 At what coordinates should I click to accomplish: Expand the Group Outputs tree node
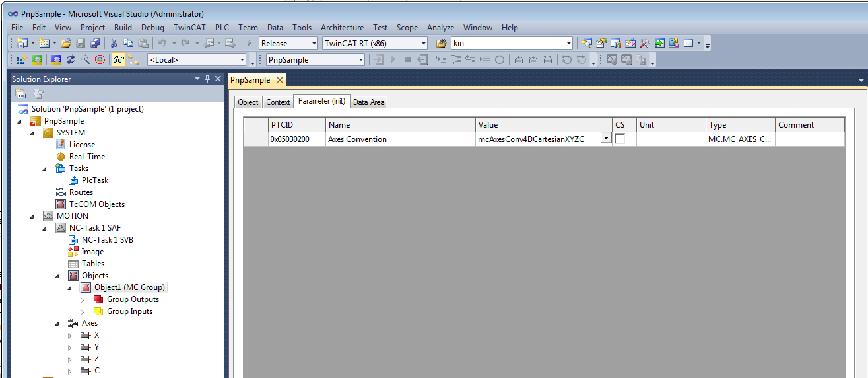(83, 299)
